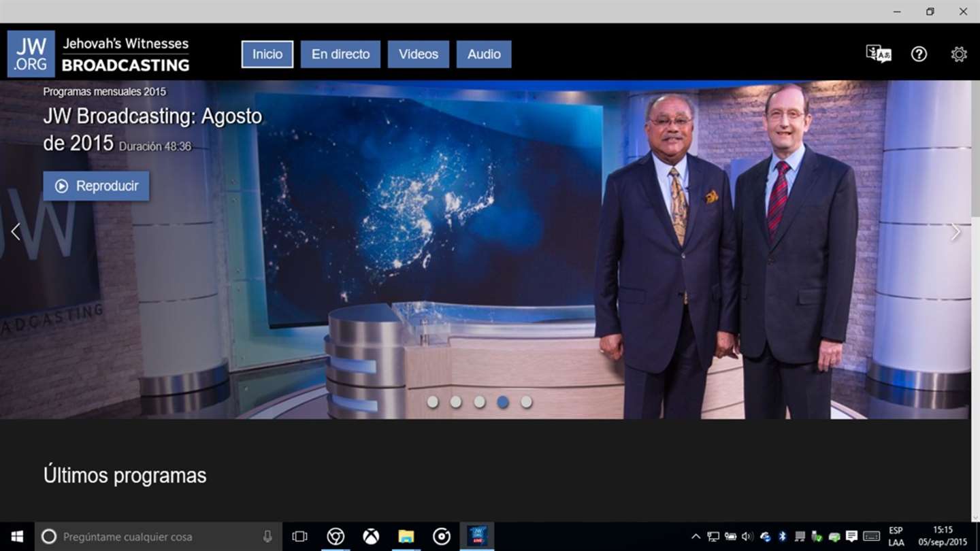Open the Windows Start menu

(17, 537)
